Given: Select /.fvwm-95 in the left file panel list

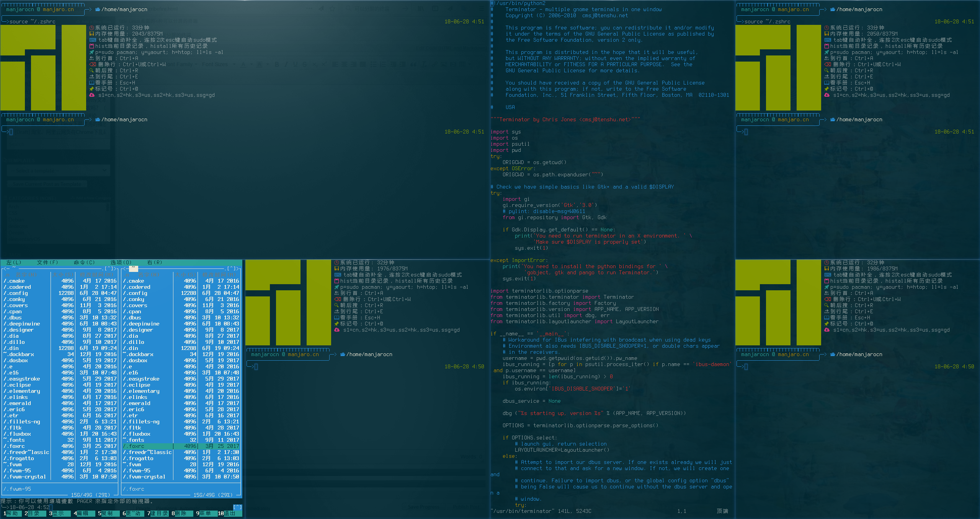Looking at the screenshot, I should [60, 470].
